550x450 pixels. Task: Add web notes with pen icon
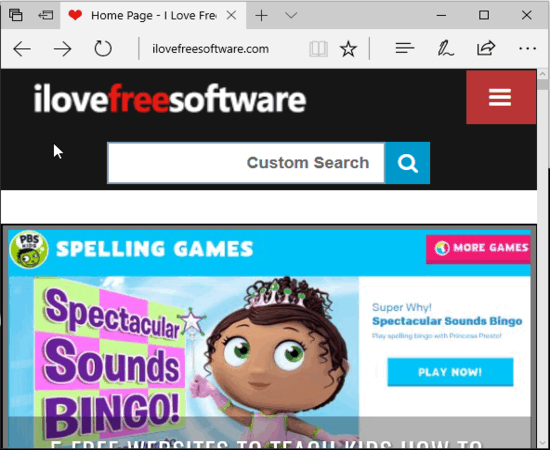tap(445, 48)
